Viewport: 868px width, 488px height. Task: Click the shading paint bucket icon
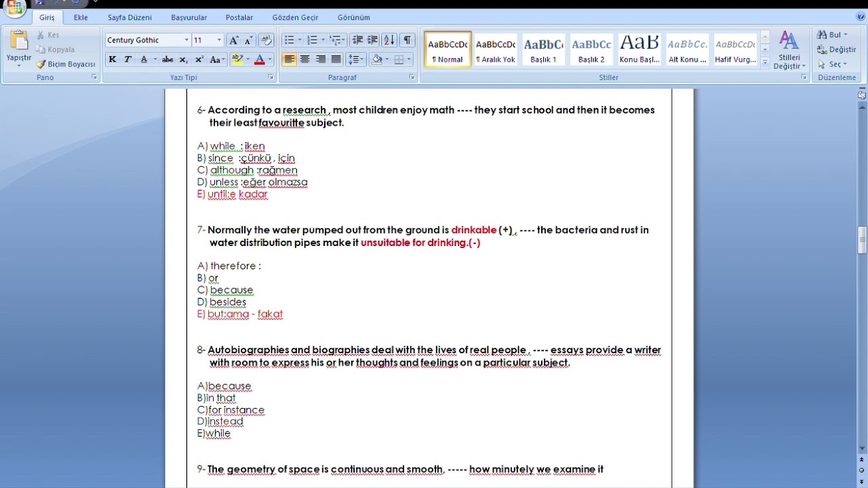377,60
